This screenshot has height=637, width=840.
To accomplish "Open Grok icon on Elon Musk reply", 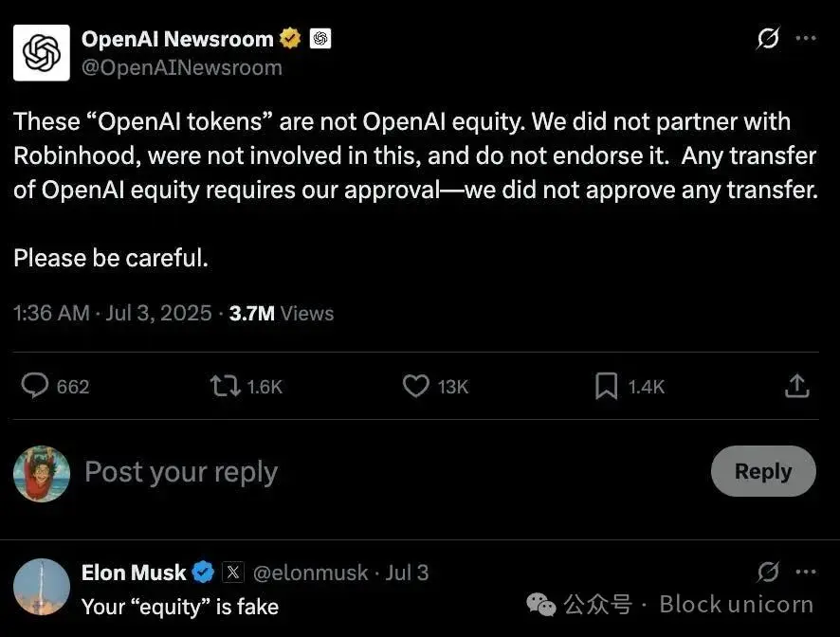I will pyautogui.click(x=768, y=572).
